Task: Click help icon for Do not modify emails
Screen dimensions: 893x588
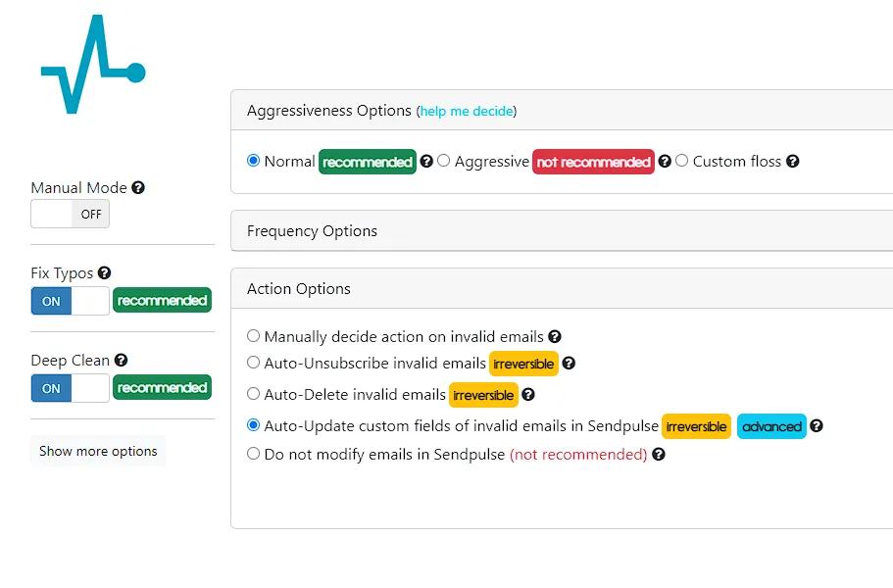Action: (x=659, y=455)
